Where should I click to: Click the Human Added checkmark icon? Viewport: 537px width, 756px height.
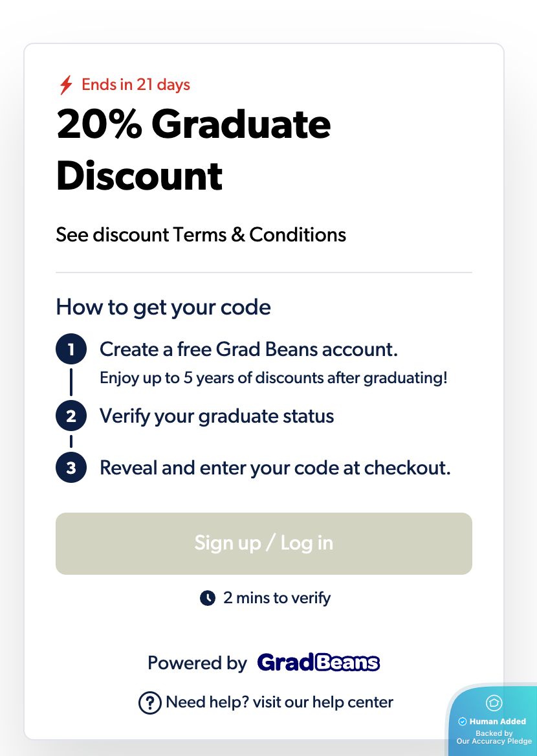tap(463, 721)
